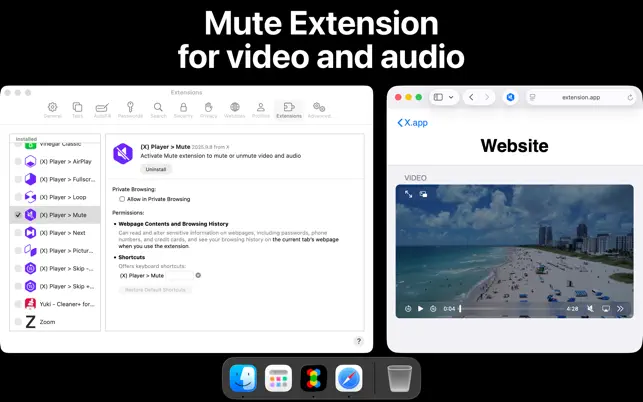The height and width of the screenshot is (402, 643).
Task: Open the Profiles preferences tab
Action: pyautogui.click(x=261, y=110)
